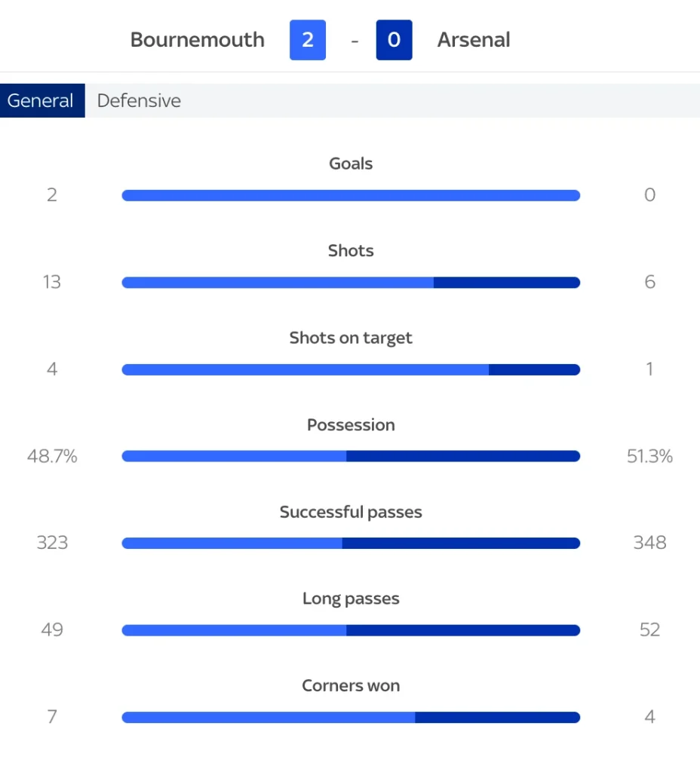
Task: Select Bournemouth's possession value 48.7%
Action: coord(51,456)
